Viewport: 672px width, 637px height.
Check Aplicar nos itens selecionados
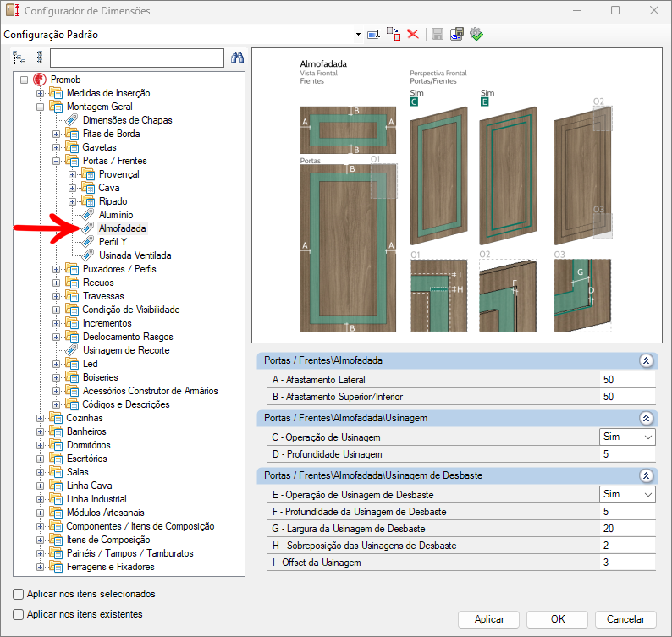tap(18, 594)
